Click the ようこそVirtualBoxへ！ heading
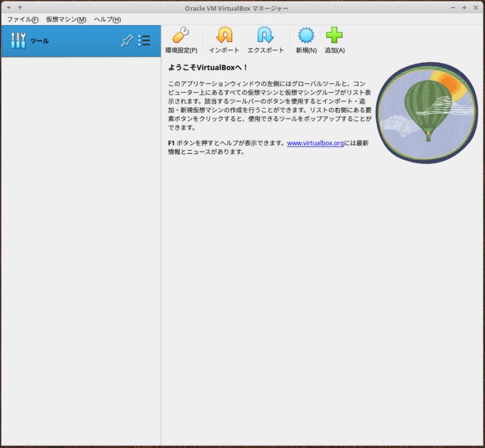This screenshot has height=448, width=485. tap(207, 68)
